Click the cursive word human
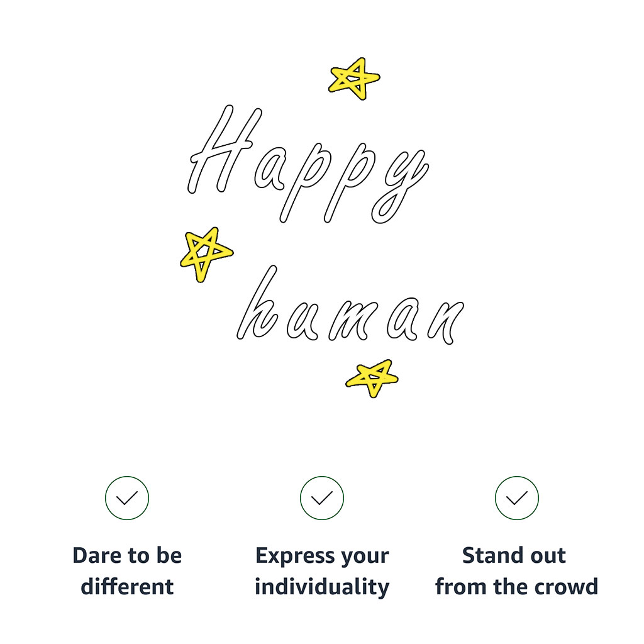644x644 pixels. tap(350, 305)
